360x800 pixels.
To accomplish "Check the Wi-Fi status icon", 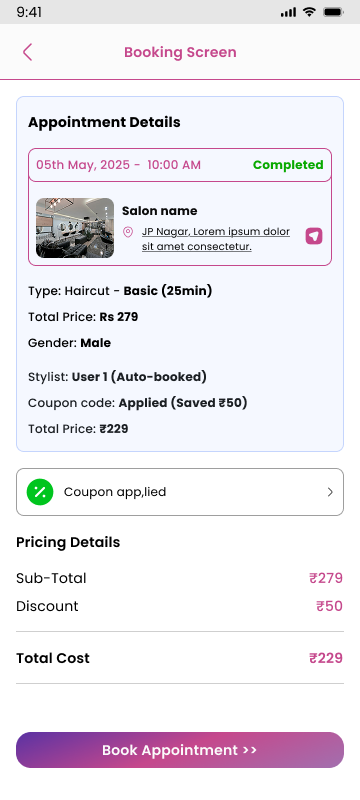I will [309, 12].
